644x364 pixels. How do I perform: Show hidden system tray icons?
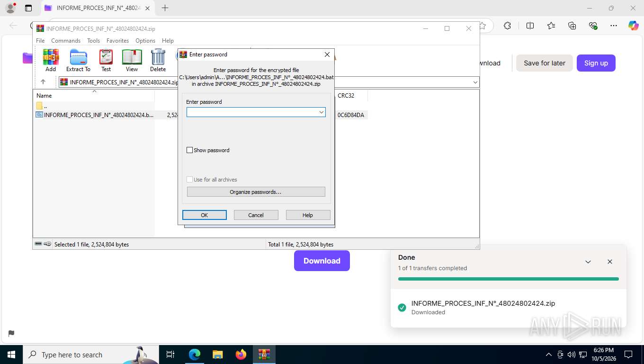click(549, 355)
